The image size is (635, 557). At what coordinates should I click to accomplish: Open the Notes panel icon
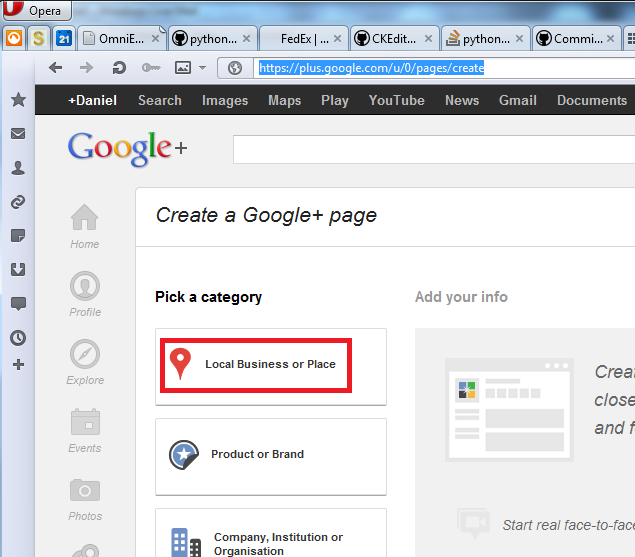18,235
